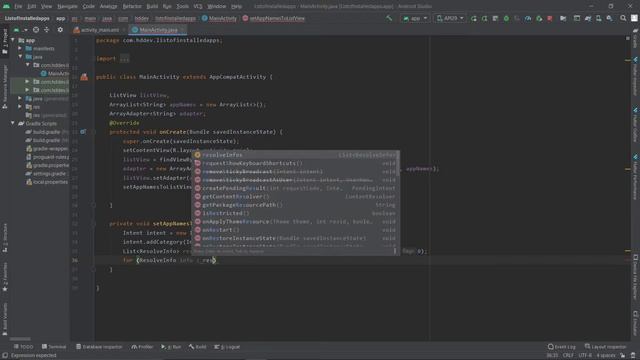Viewport: 640px width, 360px height.
Task: Choose getPackageResourcePath() suggestion
Action: point(296,205)
